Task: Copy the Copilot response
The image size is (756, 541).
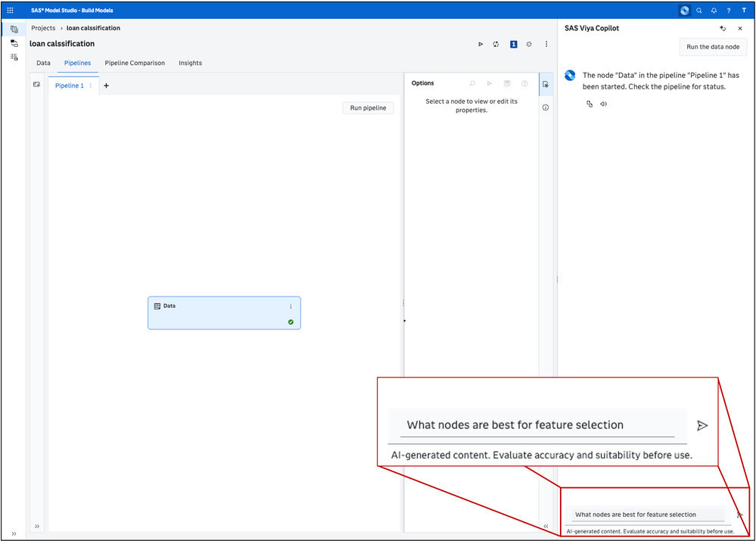Action: pyautogui.click(x=590, y=104)
